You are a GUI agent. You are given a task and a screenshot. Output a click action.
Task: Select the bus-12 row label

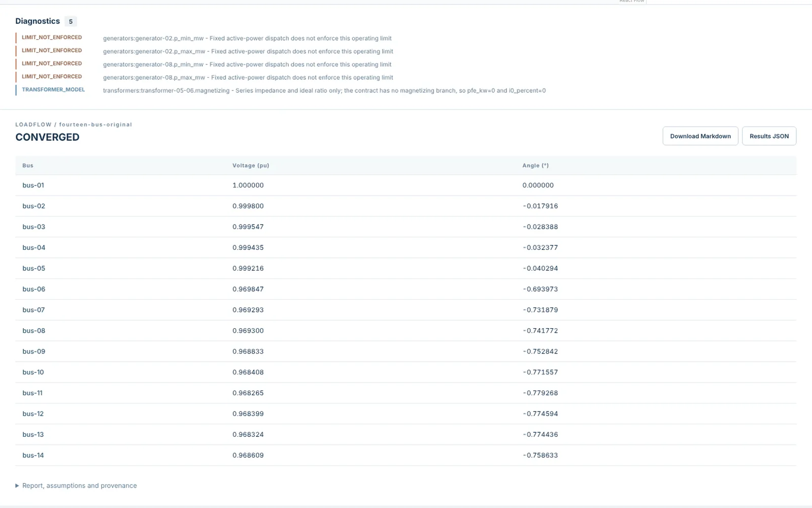(33, 415)
